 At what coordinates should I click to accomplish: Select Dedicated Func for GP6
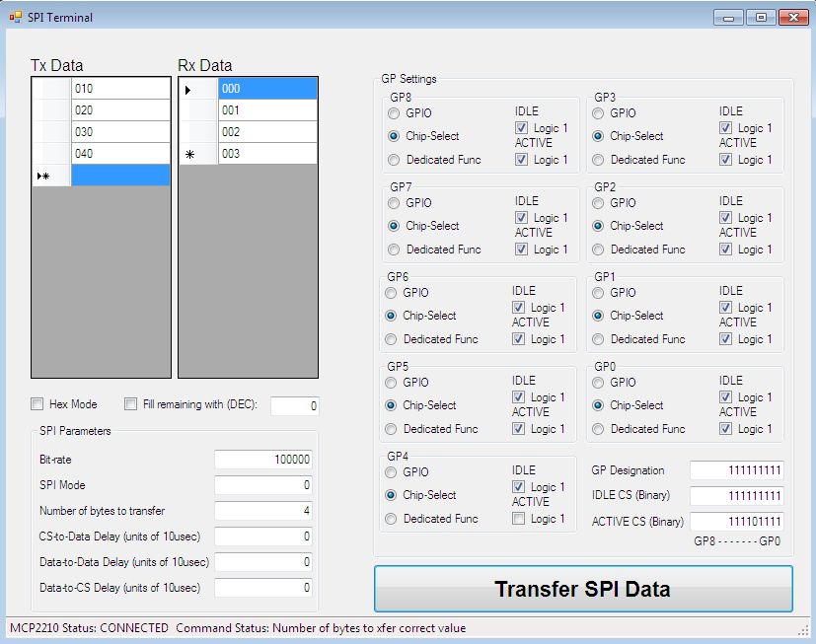pyautogui.click(x=391, y=339)
